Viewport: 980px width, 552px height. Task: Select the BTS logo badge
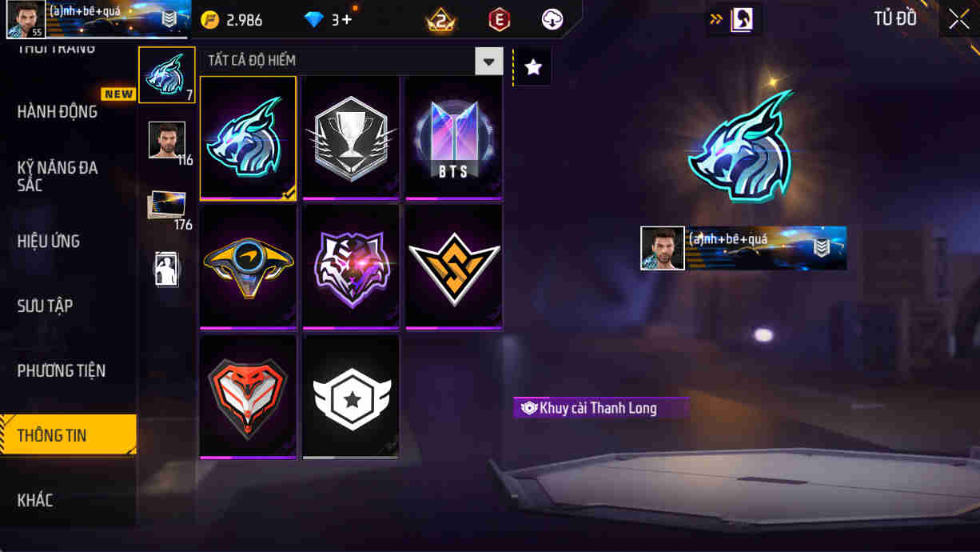(x=453, y=138)
